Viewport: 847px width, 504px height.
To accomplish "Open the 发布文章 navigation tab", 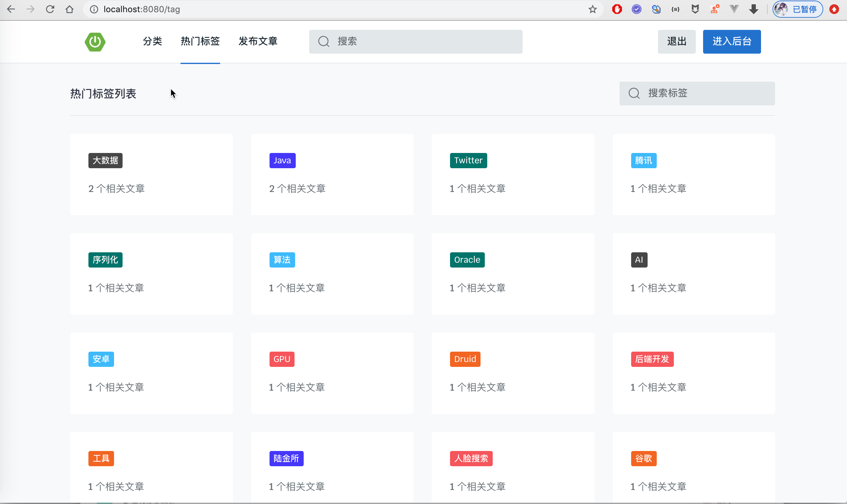I will [258, 41].
